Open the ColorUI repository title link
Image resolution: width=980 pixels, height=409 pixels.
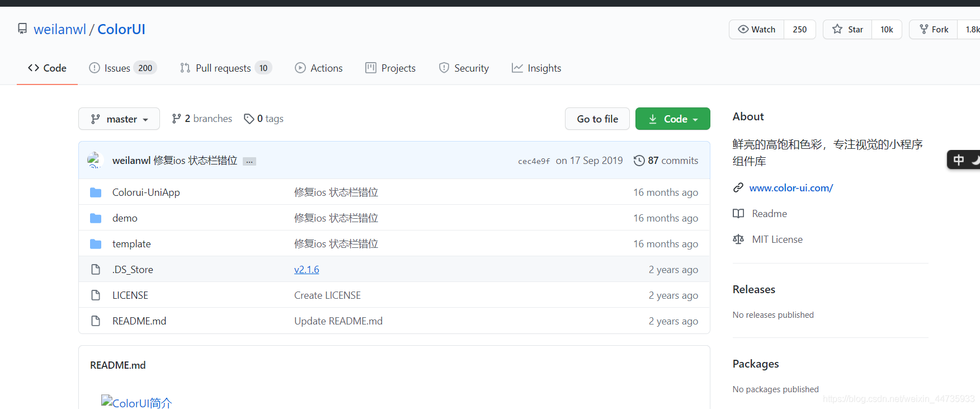coord(121,29)
